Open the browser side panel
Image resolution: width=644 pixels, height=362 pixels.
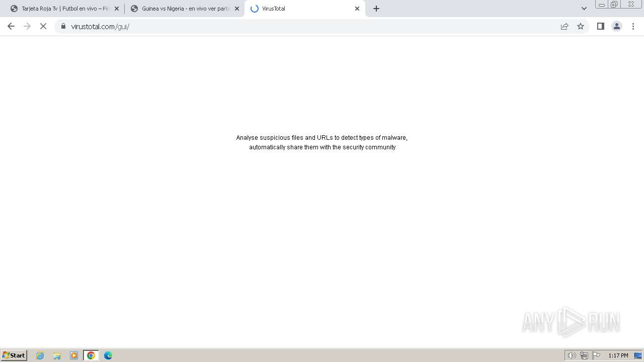(x=600, y=26)
